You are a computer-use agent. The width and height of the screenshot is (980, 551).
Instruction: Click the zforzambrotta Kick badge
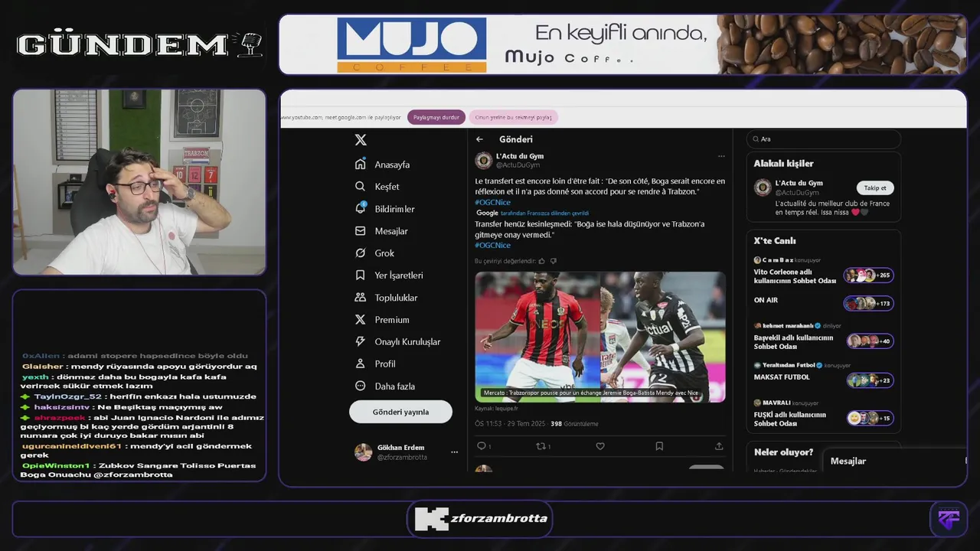[x=480, y=519]
